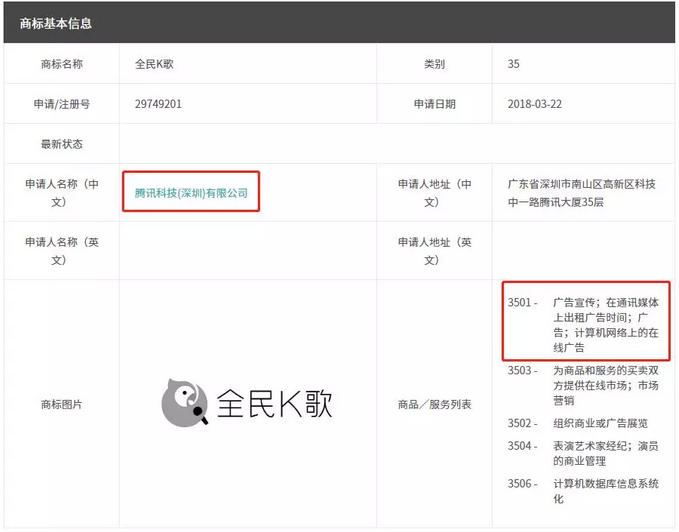The height and width of the screenshot is (532, 679).
Task: Select the address text 广东省深圳市南山区高新区科技中一路腾讯大厦35层
Action: point(582,193)
